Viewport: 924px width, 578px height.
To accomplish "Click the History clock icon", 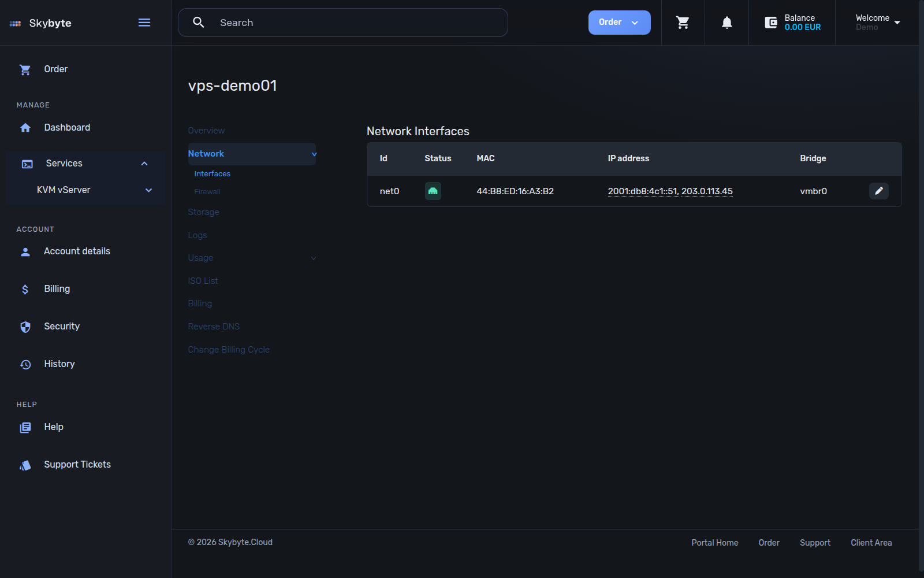I will click(25, 364).
